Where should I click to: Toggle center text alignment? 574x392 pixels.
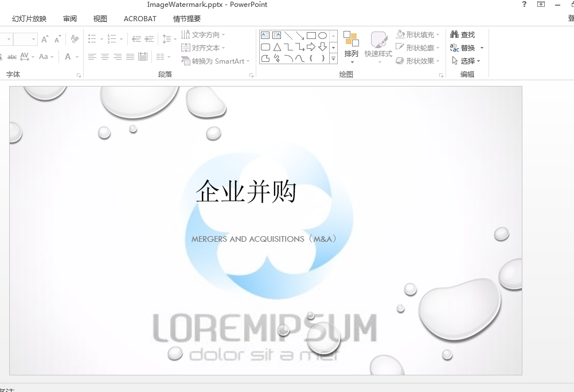pyautogui.click(x=105, y=57)
